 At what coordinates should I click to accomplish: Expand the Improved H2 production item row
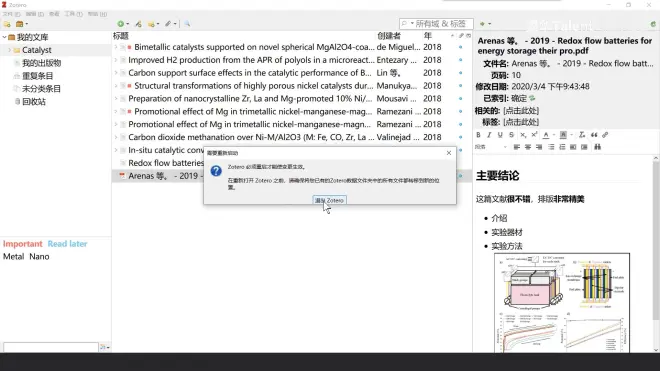116,60
